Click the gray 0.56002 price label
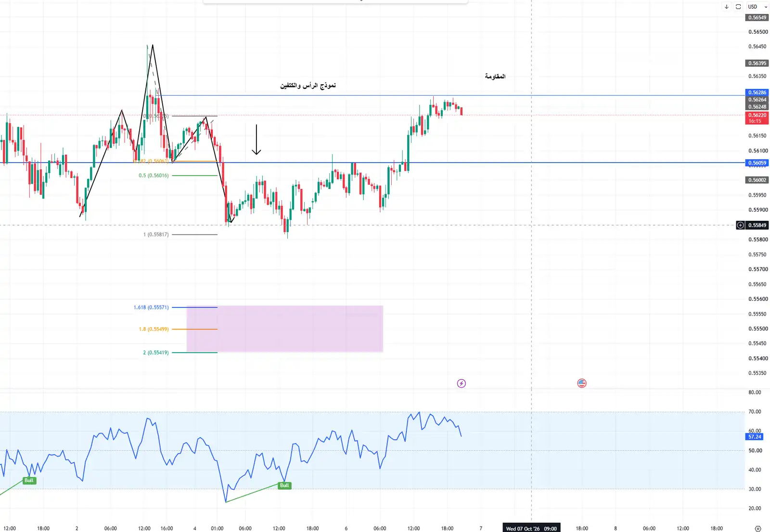Image resolution: width=770 pixels, height=532 pixels. [757, 180]
